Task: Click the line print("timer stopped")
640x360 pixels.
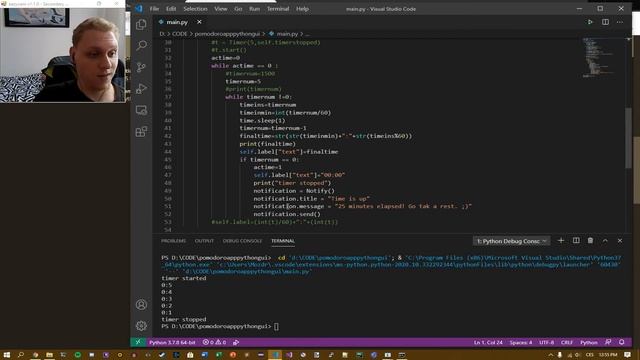Action: 292,183
